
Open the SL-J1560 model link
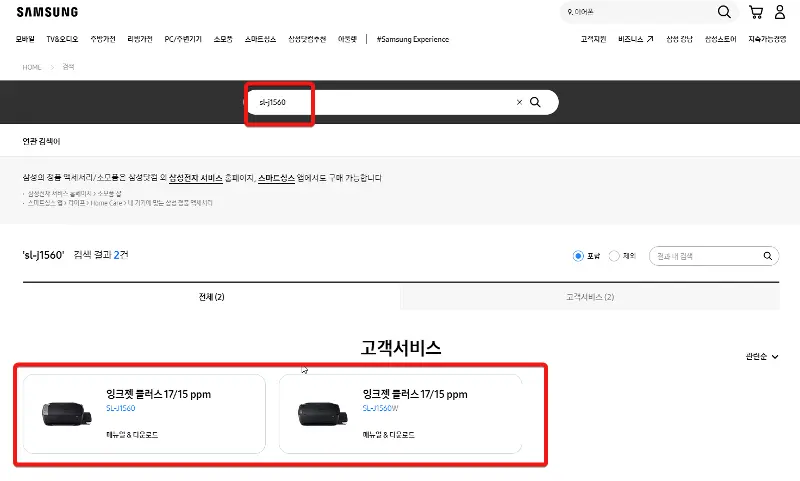coord(120,408)
